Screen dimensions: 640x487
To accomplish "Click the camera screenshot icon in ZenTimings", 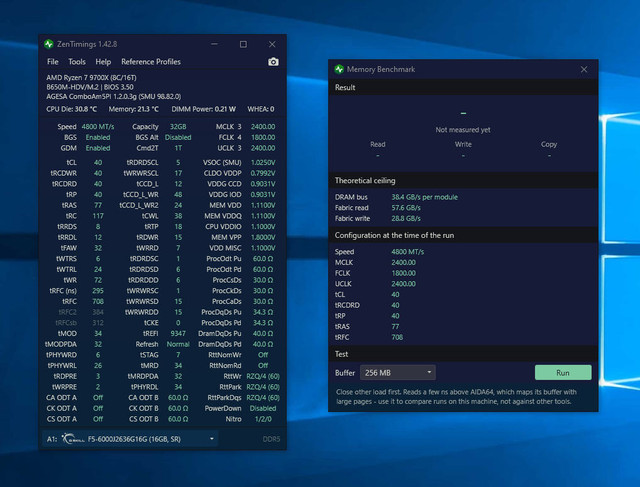I will tap(273, 62).
